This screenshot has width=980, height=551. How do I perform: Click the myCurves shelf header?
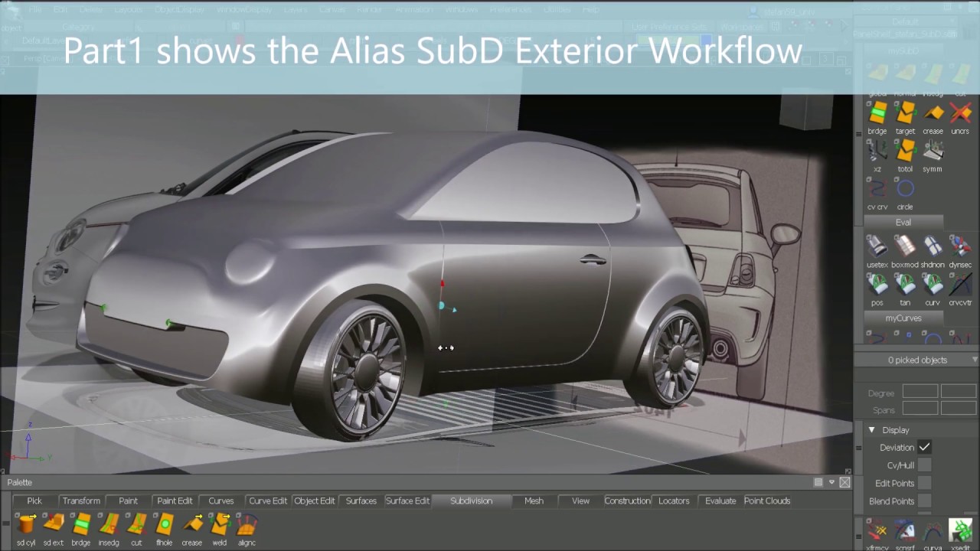[903, 318]
